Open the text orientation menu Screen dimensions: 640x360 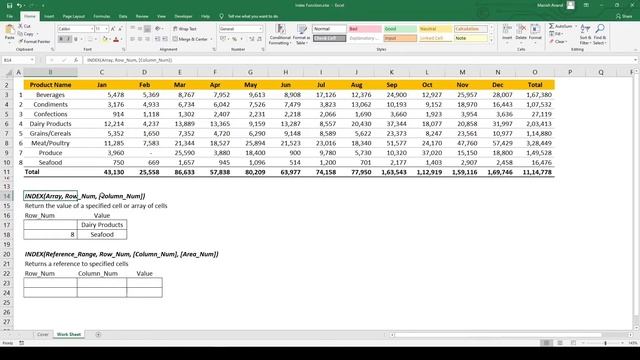point(158,29)
